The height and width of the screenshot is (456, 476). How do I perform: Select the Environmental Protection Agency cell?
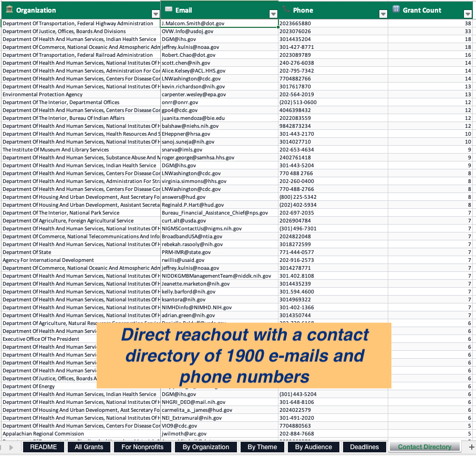[81, 95]
